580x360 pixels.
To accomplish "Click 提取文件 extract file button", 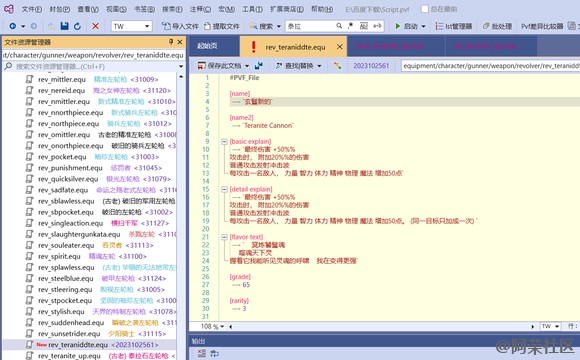I will point(222,26).
